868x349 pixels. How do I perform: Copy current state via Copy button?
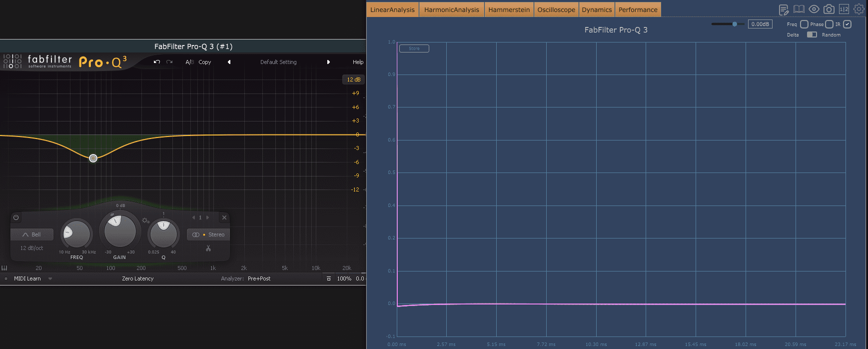coord(205,62)
